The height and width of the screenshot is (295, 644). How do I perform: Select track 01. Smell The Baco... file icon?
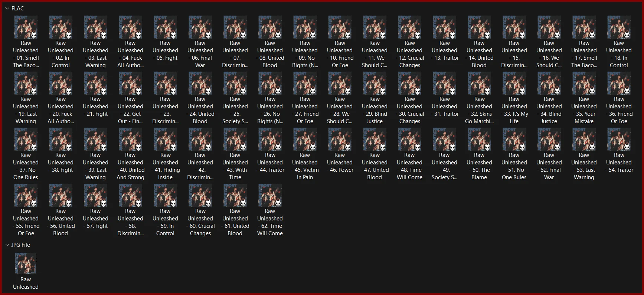(26, 27)
